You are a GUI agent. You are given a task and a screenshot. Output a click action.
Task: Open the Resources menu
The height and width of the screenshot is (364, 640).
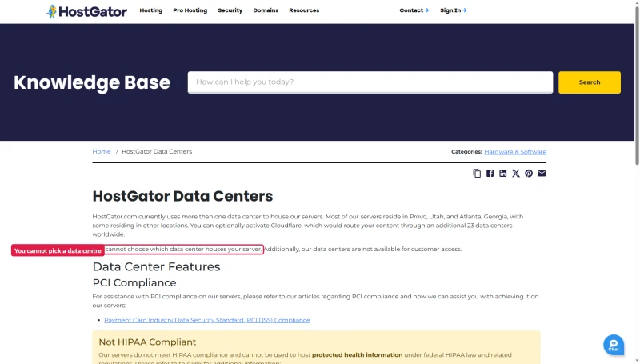coord(304,10)
